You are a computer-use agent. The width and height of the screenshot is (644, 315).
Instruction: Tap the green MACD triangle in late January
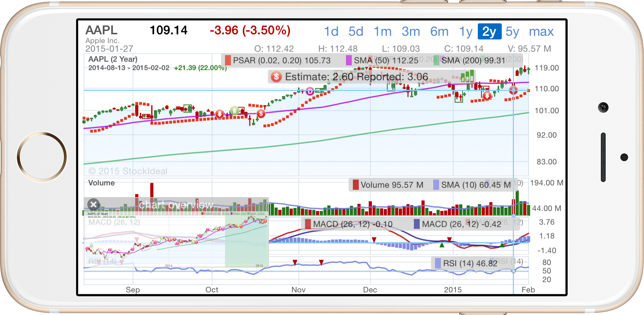[502, 245]
